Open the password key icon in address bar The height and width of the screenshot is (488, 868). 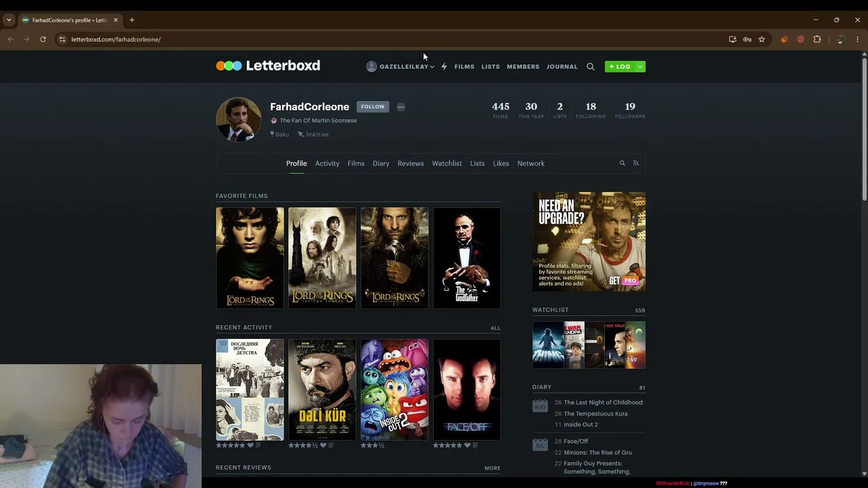click(747, 39)
